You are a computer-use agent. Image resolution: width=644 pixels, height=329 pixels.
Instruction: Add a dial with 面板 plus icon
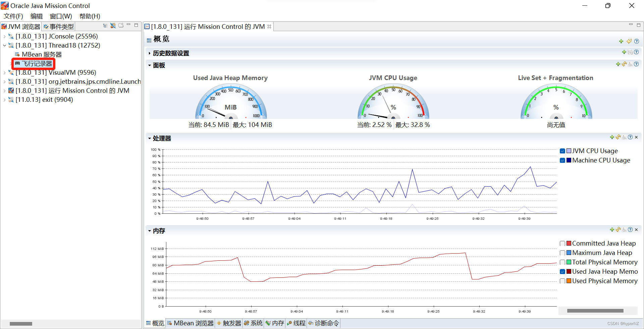click(618, 64)
